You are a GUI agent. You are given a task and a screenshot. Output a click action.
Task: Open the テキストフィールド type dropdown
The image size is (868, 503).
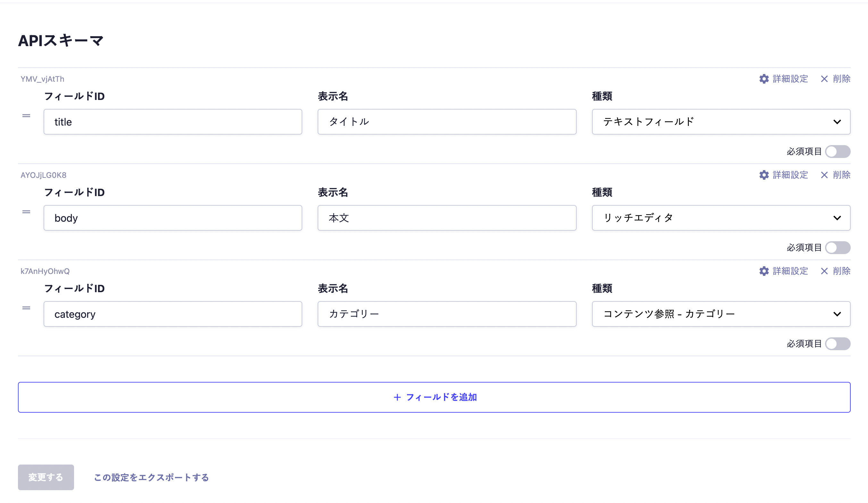(721, 122)
